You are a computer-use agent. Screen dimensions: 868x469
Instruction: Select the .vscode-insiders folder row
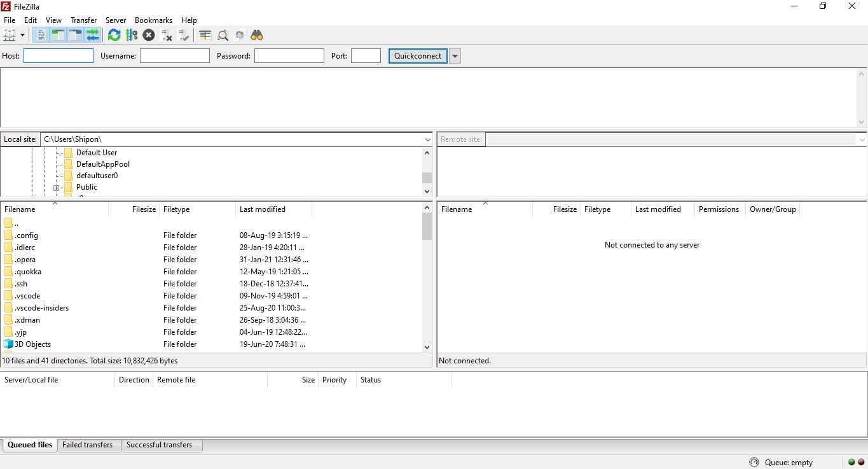coord(211,308)
